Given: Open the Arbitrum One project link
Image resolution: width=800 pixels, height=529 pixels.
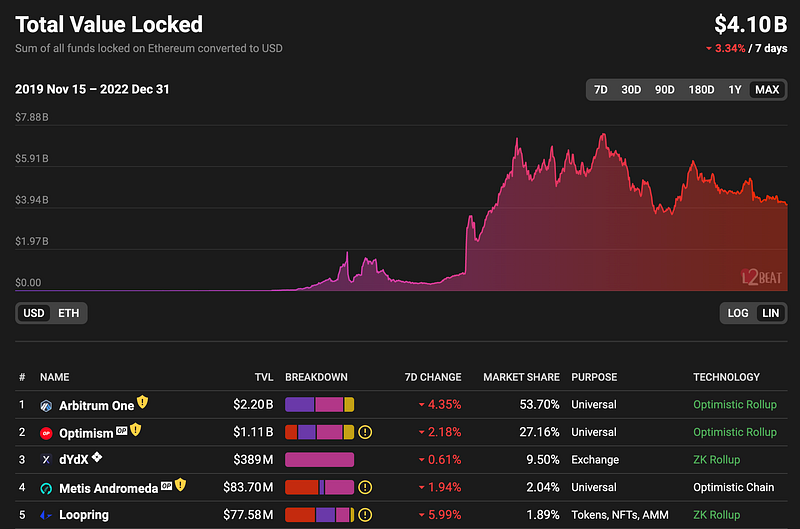Looking at the screenshot, I should coord(96,406).
